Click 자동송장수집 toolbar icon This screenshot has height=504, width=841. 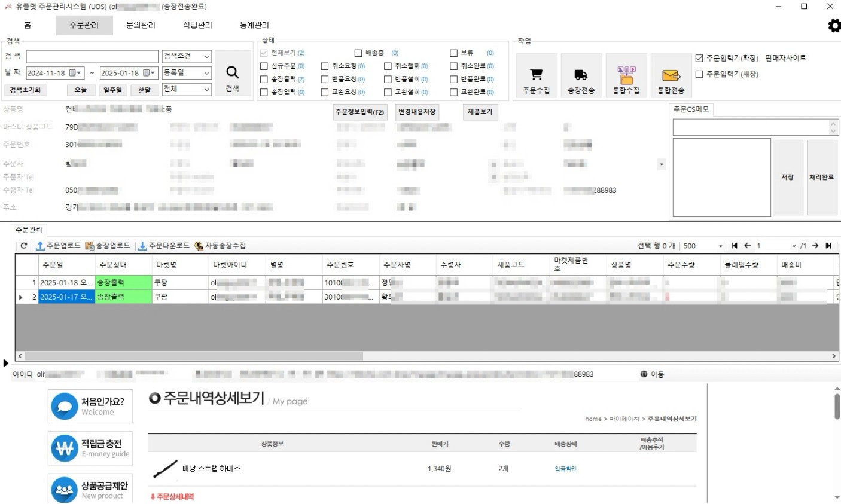[199, 246]
